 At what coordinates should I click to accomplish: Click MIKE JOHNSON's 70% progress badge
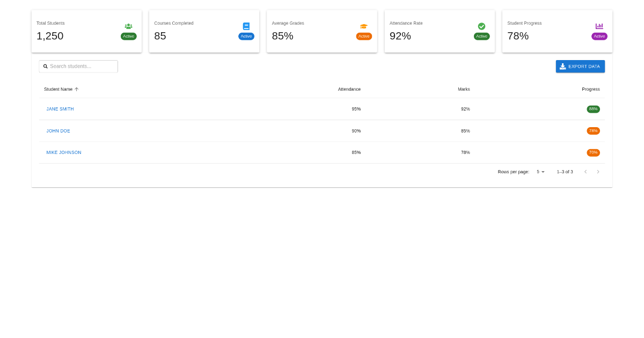click(x=593, y=152)
